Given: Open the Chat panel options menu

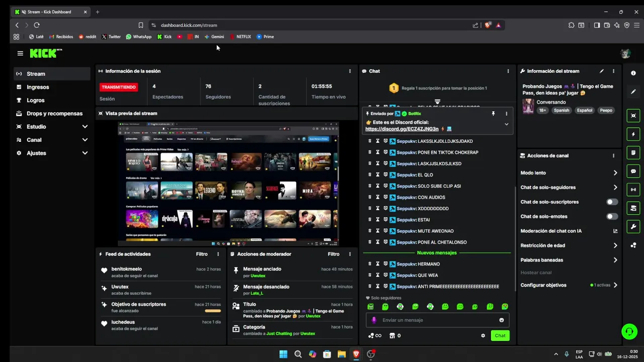Looking at the screenshot, I should (x=508, y=71).
